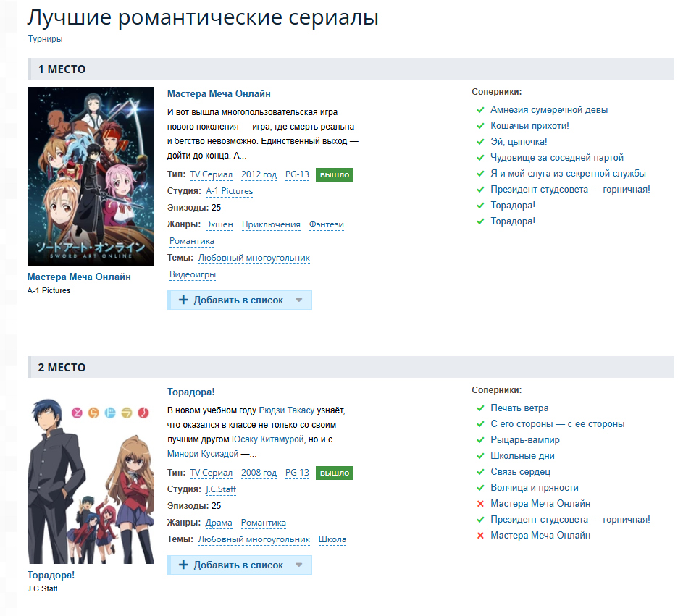Screen dimensions: 691x616
Task: Open the Юсаку Китамурой character link
Action: click(x=268, y=439)
